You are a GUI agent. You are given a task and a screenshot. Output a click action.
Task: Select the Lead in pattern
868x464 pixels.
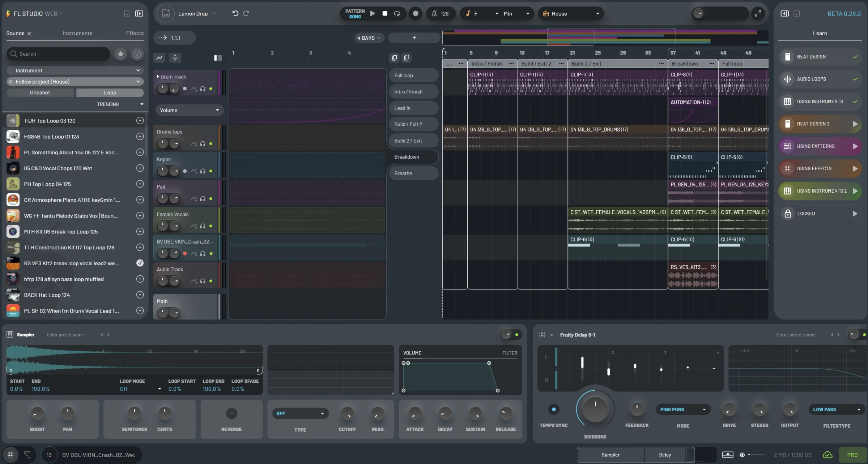[x=413, y=108]
